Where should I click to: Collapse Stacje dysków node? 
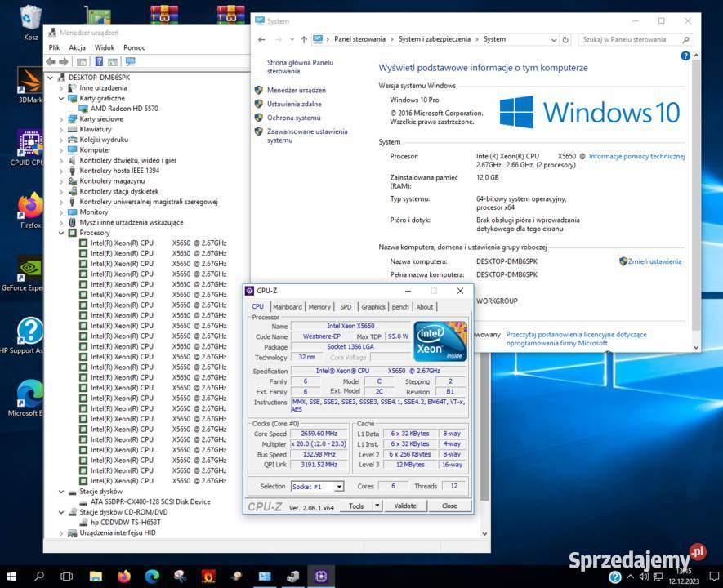61,492
